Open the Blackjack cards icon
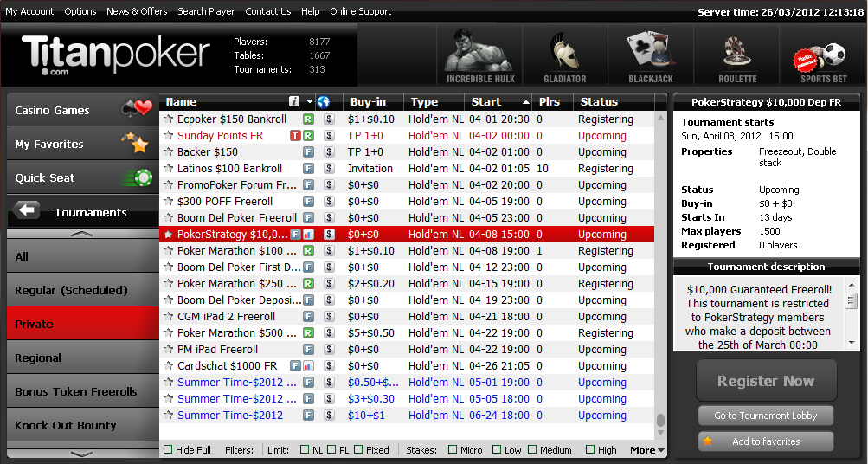Screen dimensions: 868x464 (x=651, y=55)
